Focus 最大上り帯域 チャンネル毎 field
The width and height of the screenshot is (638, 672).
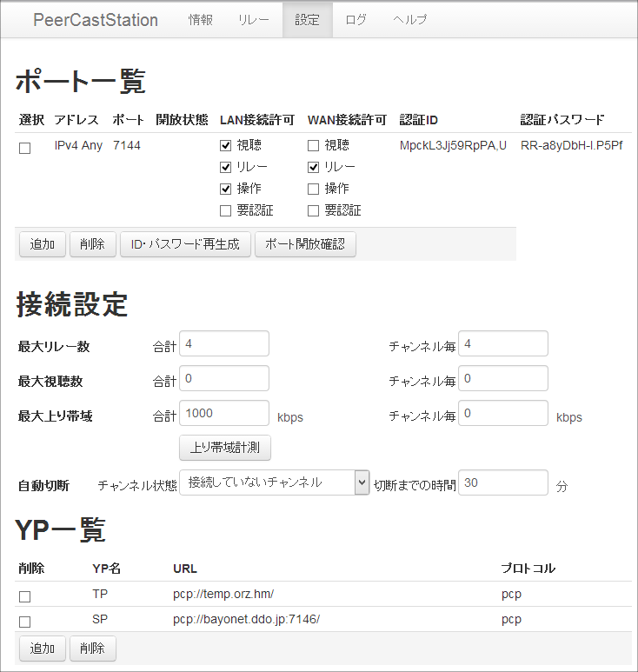(x=503, y=413)
